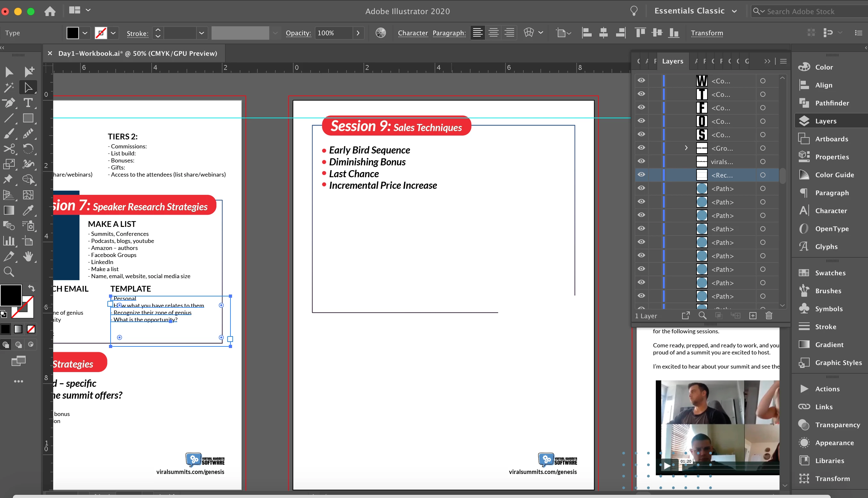Select the Hand tool

pos(28,256)
